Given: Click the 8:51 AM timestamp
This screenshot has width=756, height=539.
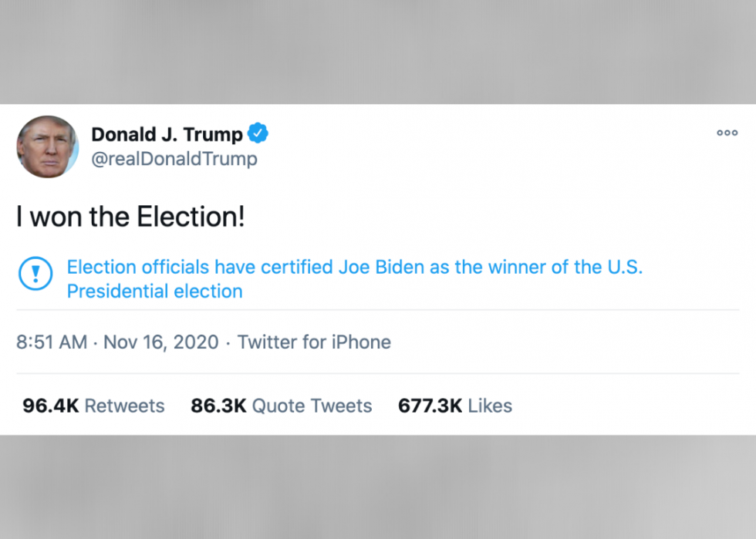Looking at the screenshot, I should click(52, 342).
